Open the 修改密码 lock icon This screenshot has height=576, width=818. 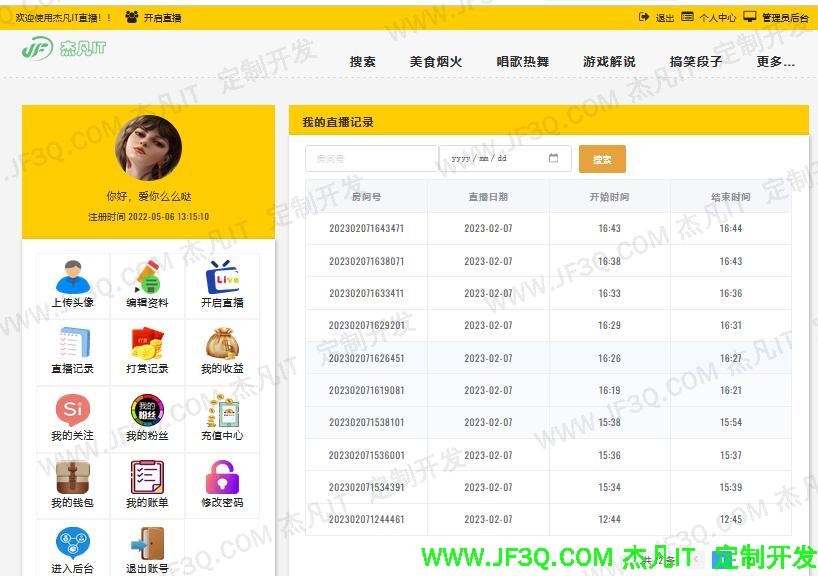(x=221, y=478)
